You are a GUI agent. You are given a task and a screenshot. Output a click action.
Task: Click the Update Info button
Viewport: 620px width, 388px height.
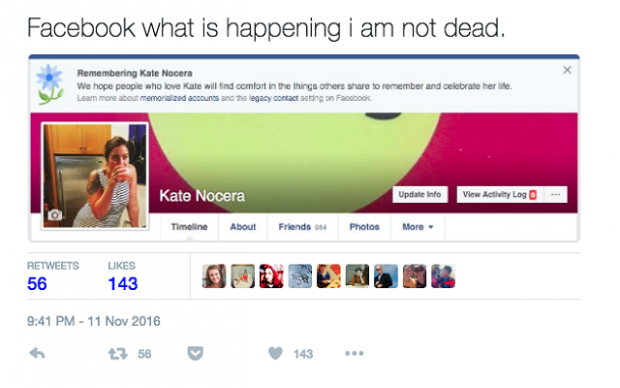[420, 195]
